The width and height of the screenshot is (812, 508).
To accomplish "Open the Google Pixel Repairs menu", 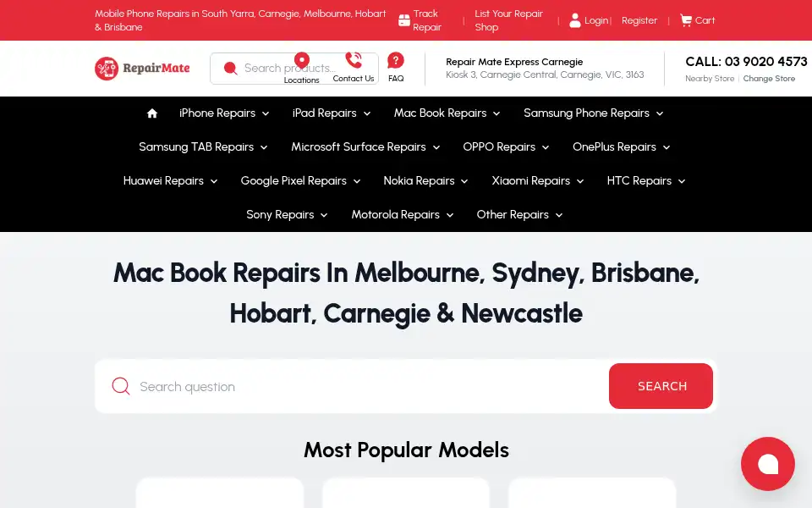I will 300,181.
